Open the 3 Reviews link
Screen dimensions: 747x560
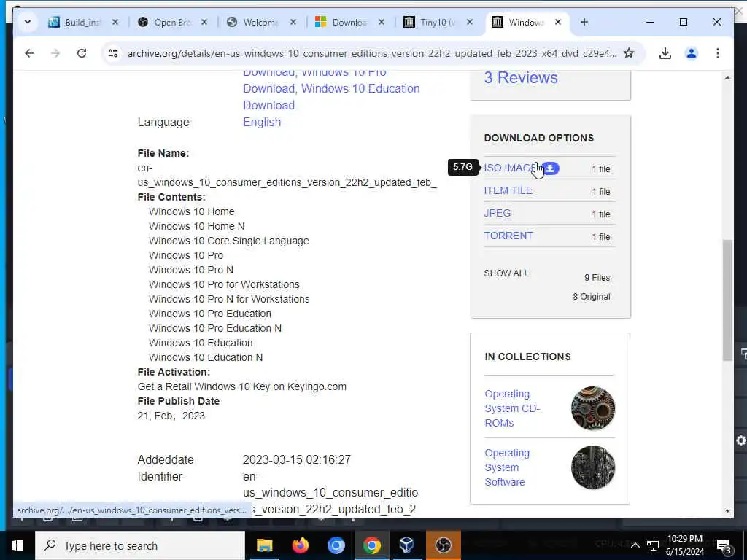(521, 77)
